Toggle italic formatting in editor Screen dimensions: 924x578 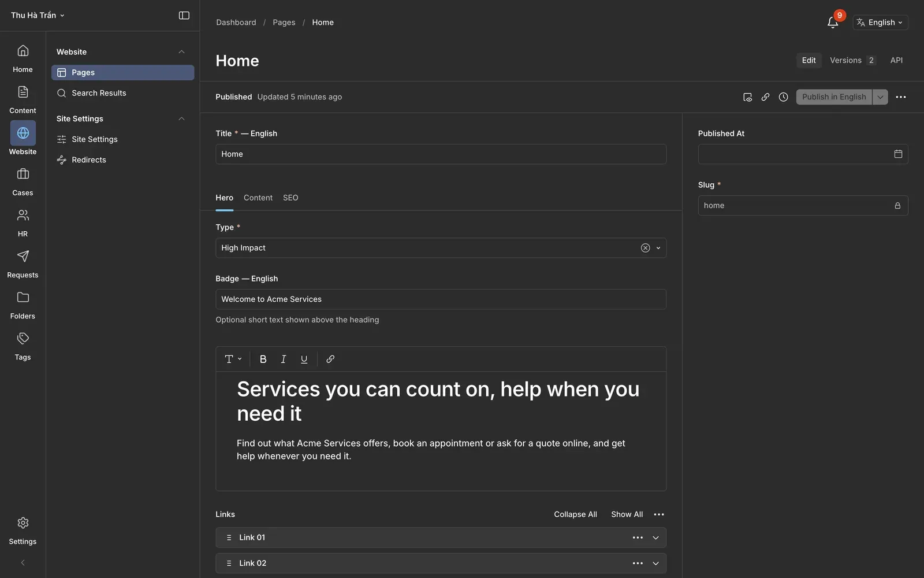coord(284,359)
